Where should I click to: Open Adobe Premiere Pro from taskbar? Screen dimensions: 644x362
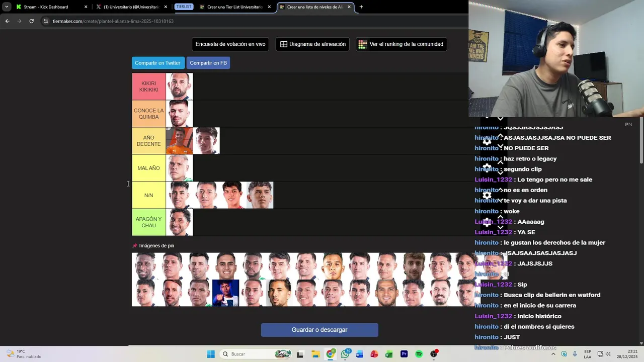pyautogui.click(x=404, y=354)
